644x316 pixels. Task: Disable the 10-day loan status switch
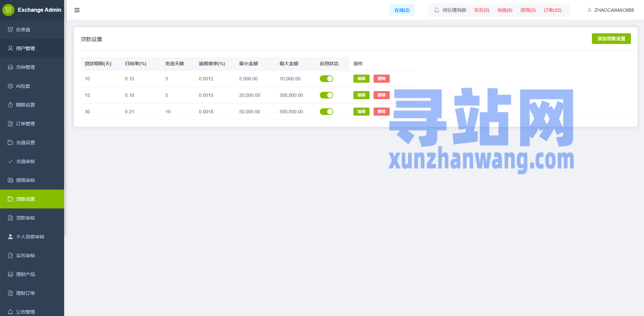(327, 79)
